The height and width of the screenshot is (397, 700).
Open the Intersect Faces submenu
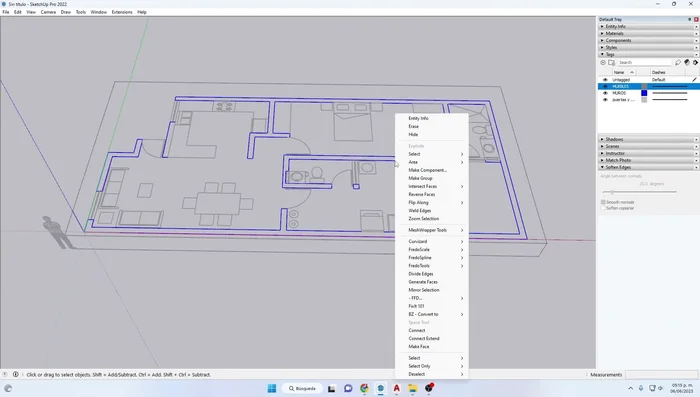(x=432, y=186)
